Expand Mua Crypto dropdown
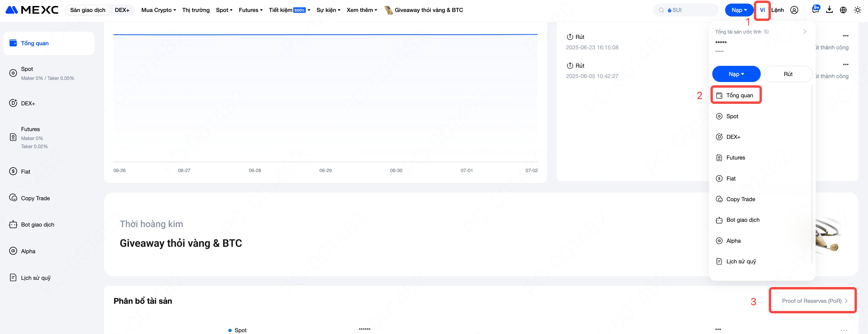This screenshot has height=334, width=868. [x=158, y=10]
